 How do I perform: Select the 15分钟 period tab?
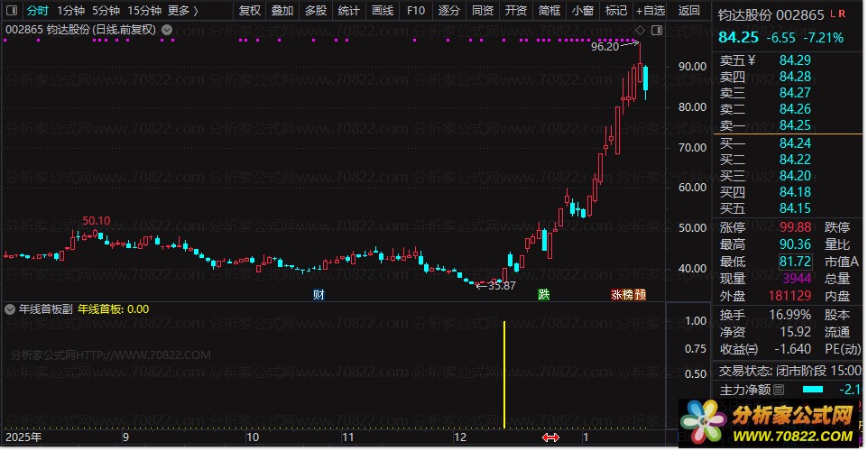[x=144, y=11]
